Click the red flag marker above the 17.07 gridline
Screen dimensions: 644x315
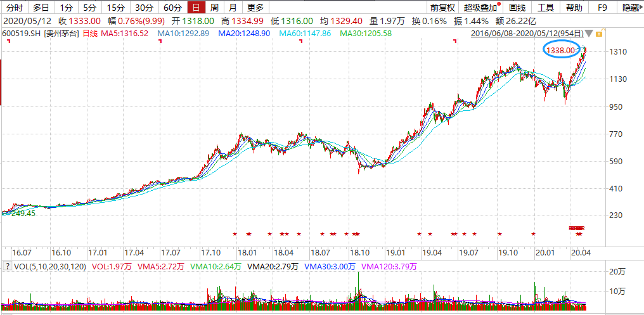click(x=160, y=42)
